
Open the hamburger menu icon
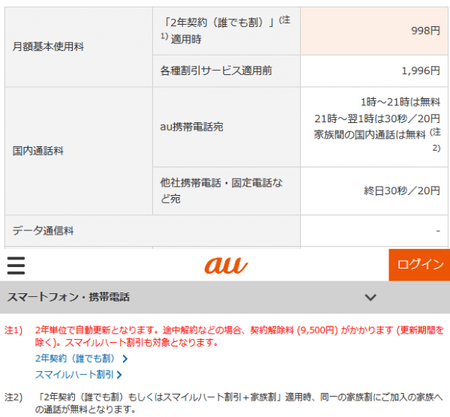[16, 265]
